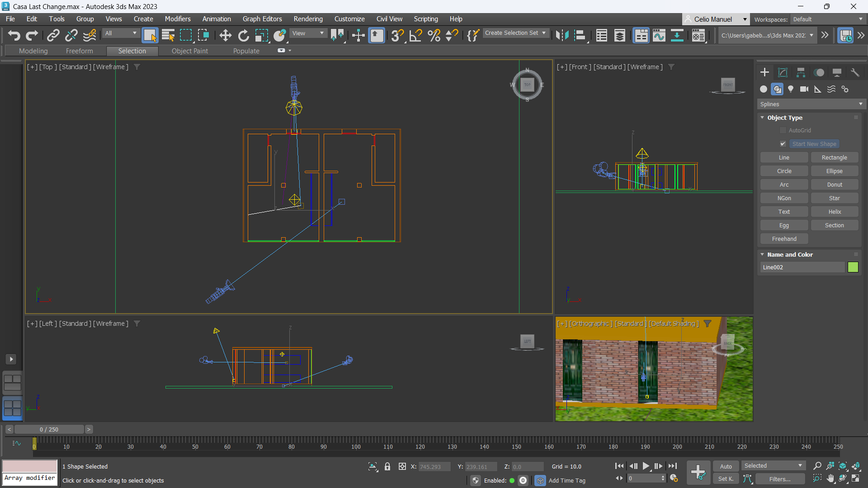Uncheck the Start New Shape checkbox
The height and width of the screenshot is (488, 868).
783,144
